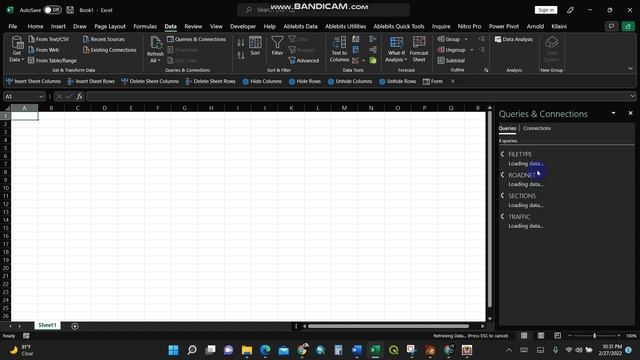Switch to Page Layout view in status bar

coord(540,336)
